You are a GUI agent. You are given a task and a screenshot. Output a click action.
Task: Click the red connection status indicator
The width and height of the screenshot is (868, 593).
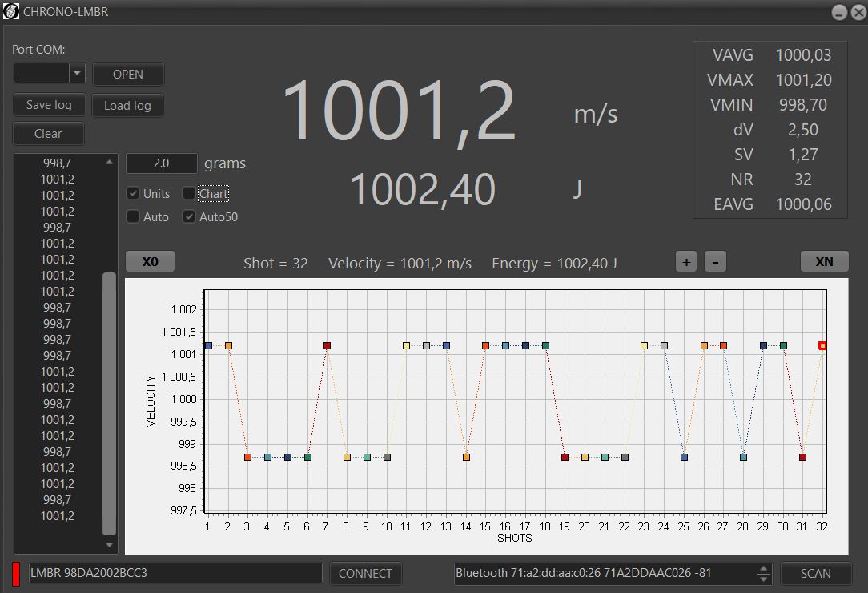point(16,573)
